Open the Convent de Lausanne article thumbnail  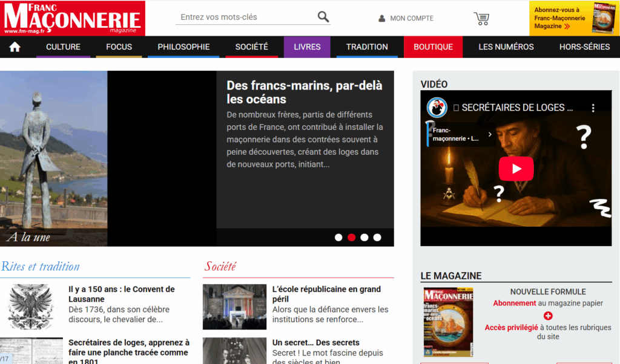31,307
